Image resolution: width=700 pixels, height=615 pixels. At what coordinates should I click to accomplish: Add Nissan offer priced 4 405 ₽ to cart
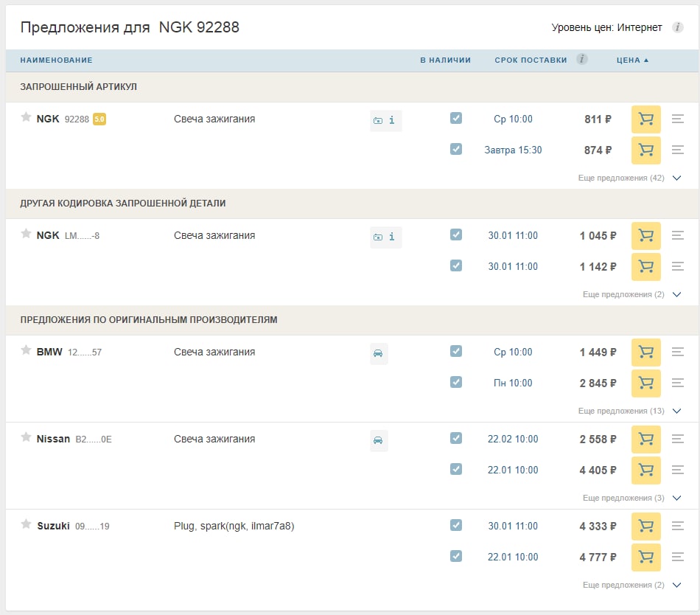pos(645,470)
